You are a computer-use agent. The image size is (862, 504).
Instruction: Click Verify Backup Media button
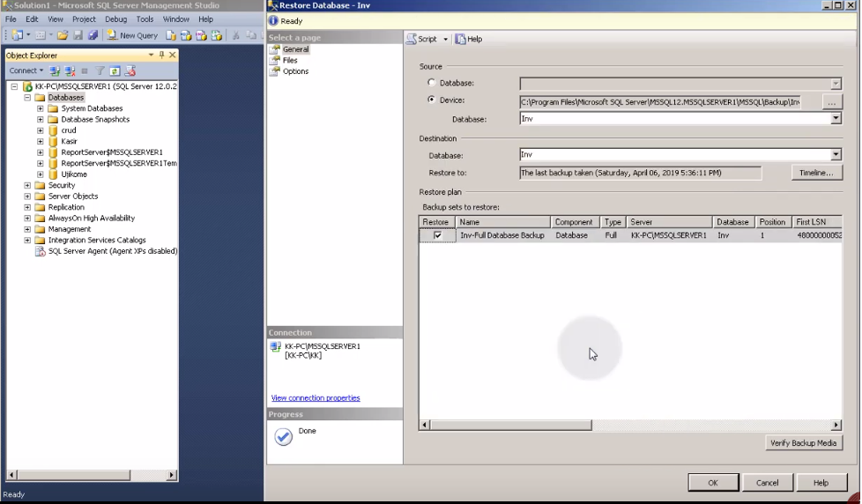click(803, 443)
